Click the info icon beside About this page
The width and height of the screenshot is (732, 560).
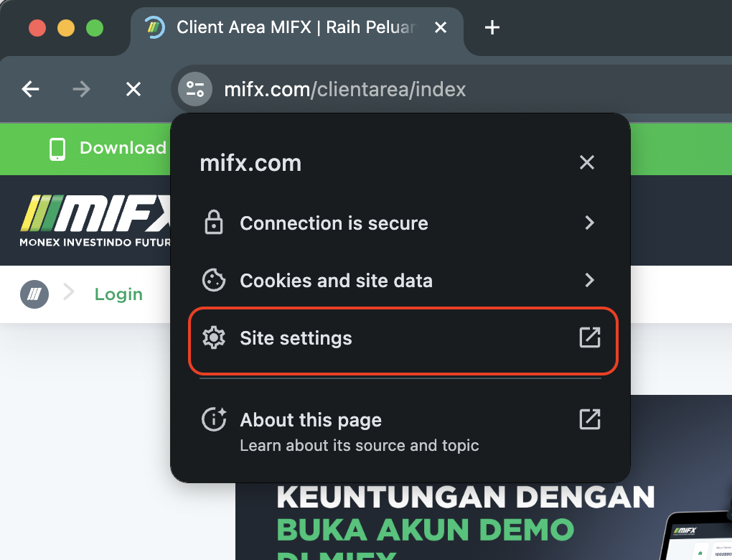(213, 419)
